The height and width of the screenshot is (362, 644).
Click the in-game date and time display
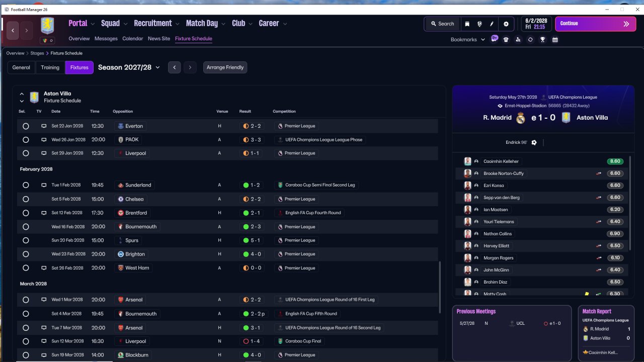[536, 24]
